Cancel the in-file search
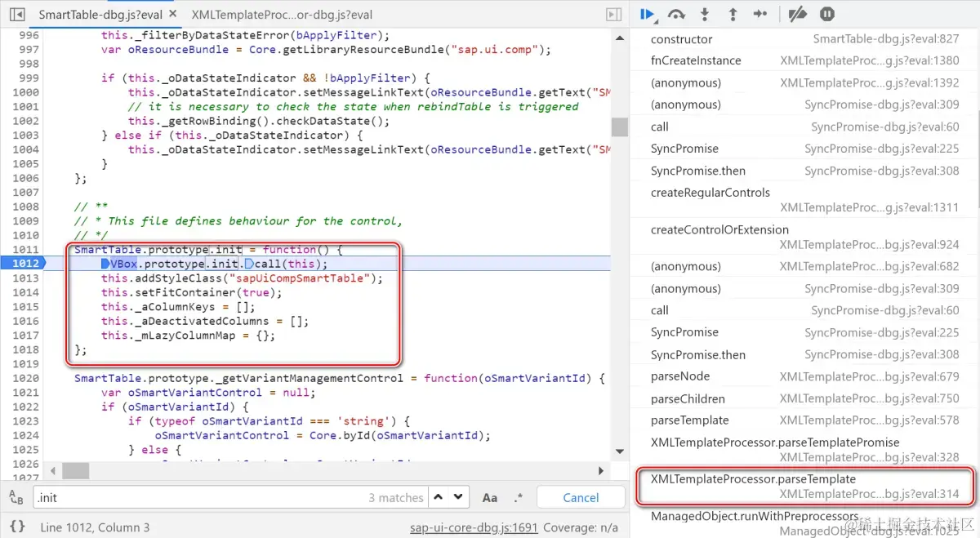 (581, 497)
